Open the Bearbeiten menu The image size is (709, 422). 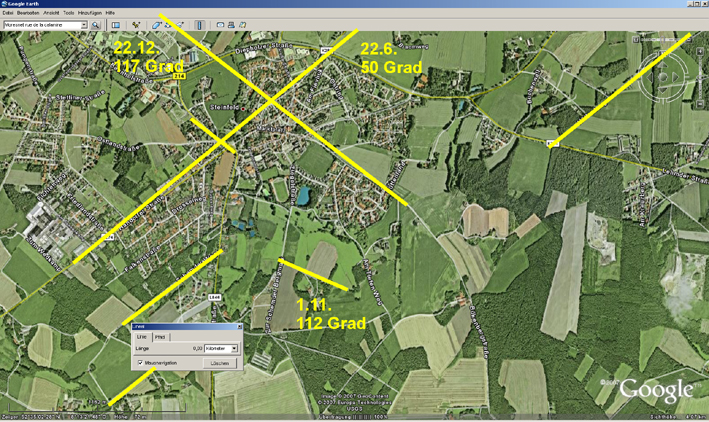28,13
